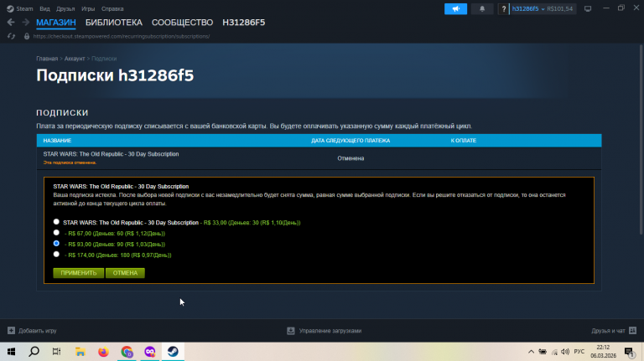644x361 pixels.
Task: Go forward with the right arrow
Action: pos(25,22)
